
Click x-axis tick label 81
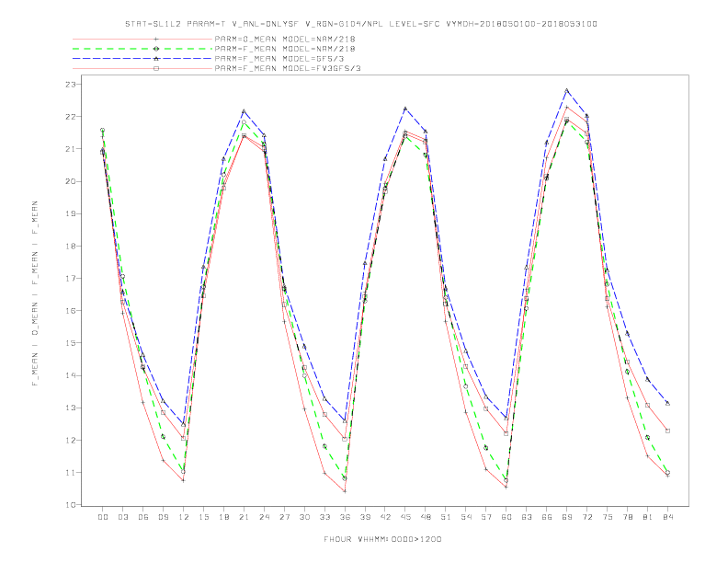648,517
